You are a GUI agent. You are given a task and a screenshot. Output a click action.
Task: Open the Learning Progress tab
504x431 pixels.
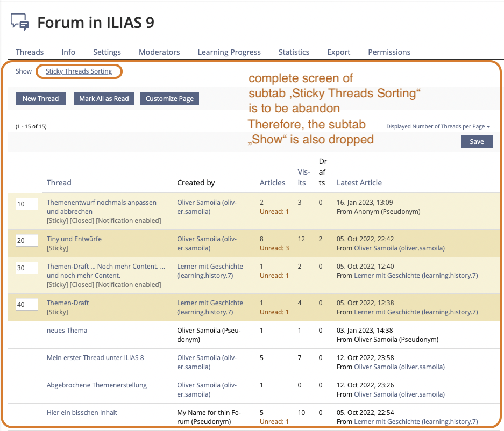[229, 52]
